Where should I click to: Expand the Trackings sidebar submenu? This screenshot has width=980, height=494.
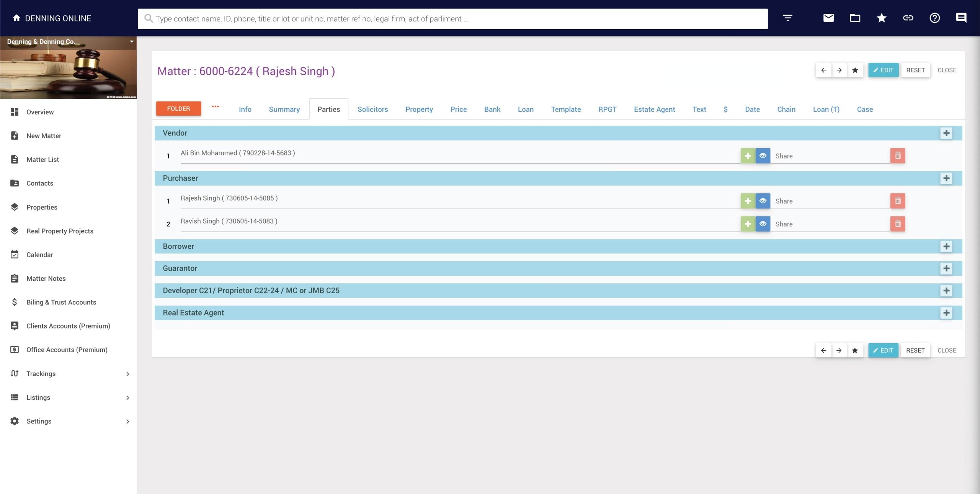click(127, 374)
